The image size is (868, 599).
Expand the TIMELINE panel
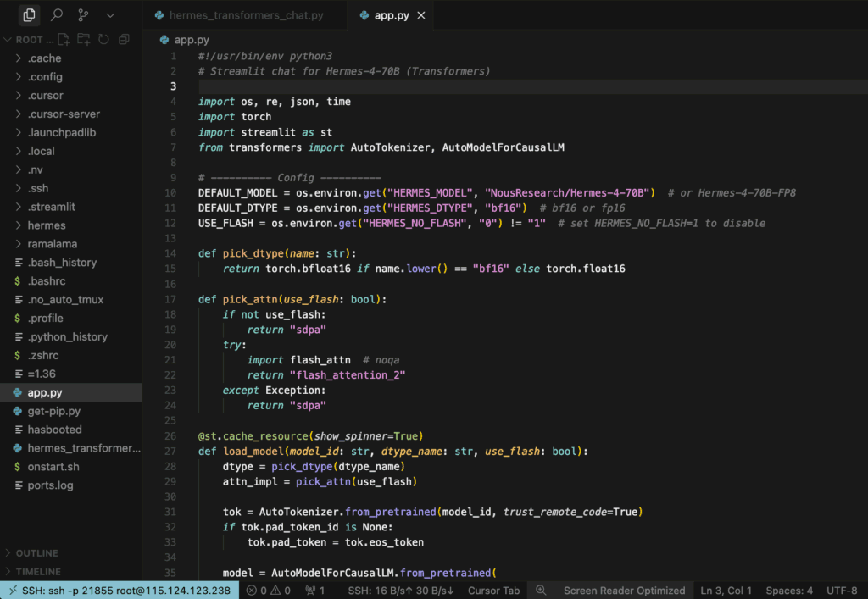71,571
